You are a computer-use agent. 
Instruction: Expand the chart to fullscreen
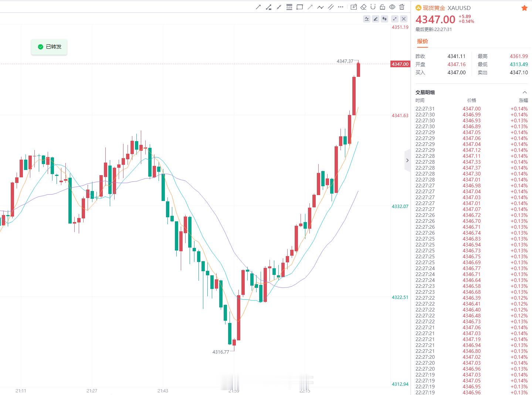click(395, 19)
